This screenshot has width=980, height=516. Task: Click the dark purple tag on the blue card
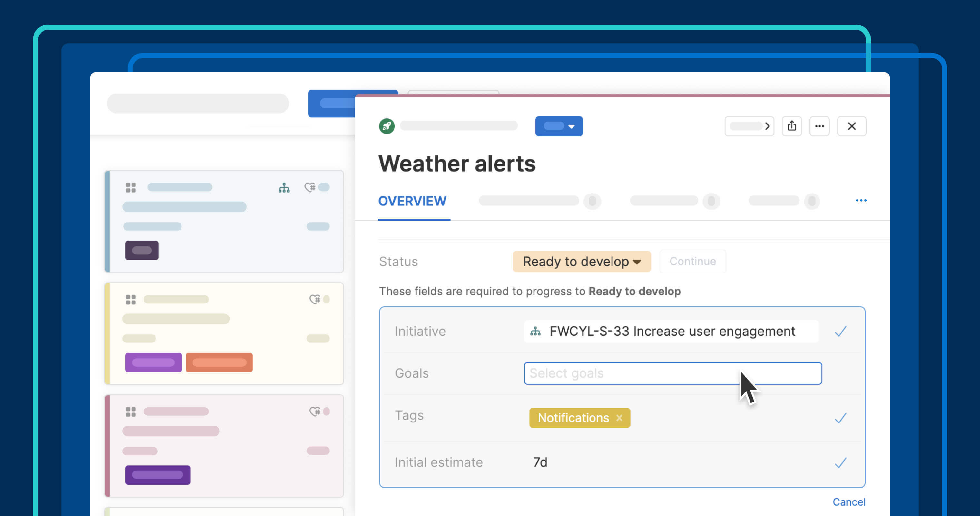coord(142,250)
